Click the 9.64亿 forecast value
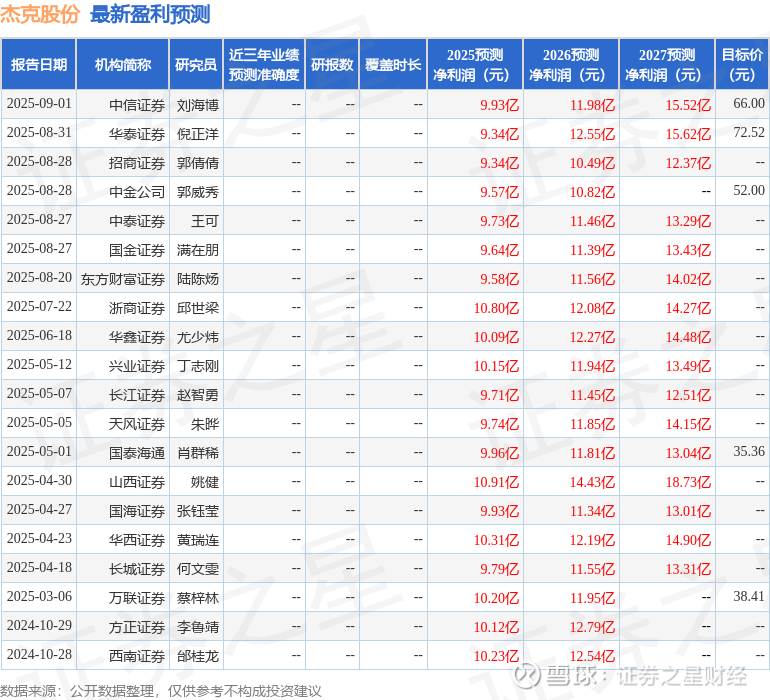Viewport: 770px width, 700px height. point(499,250)
